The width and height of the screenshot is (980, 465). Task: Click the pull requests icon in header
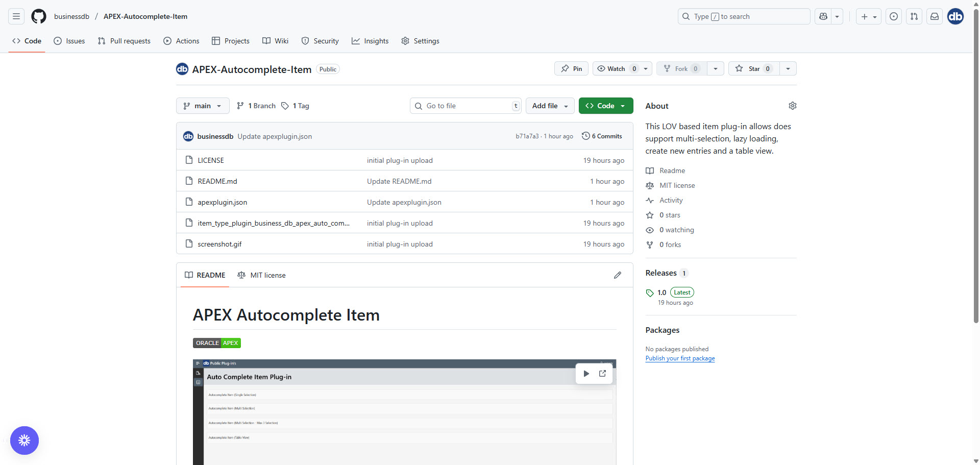pos(914,16)
